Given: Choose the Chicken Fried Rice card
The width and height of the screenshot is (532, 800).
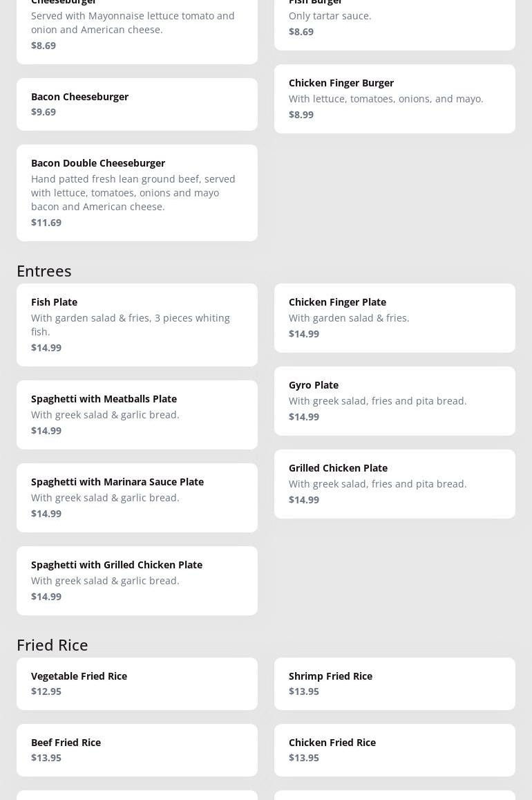Looking at the screenshot, I should coord(395,750).
